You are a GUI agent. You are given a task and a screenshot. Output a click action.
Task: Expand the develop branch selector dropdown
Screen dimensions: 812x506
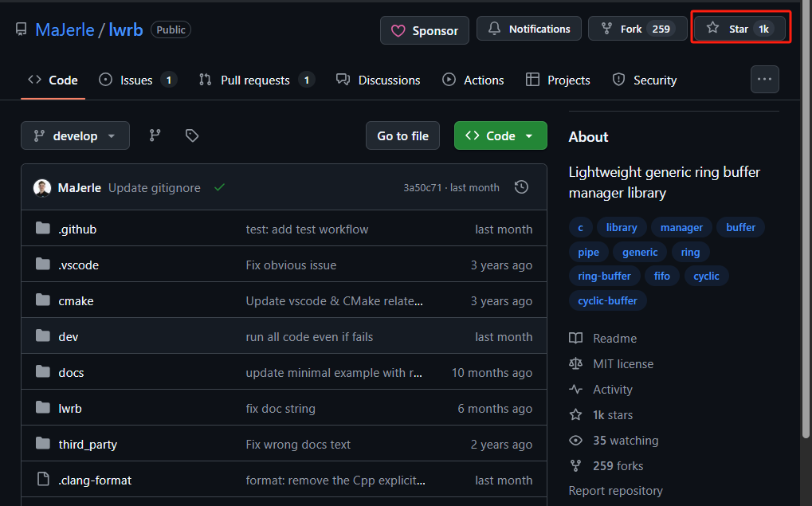click(x=75, y=135)
